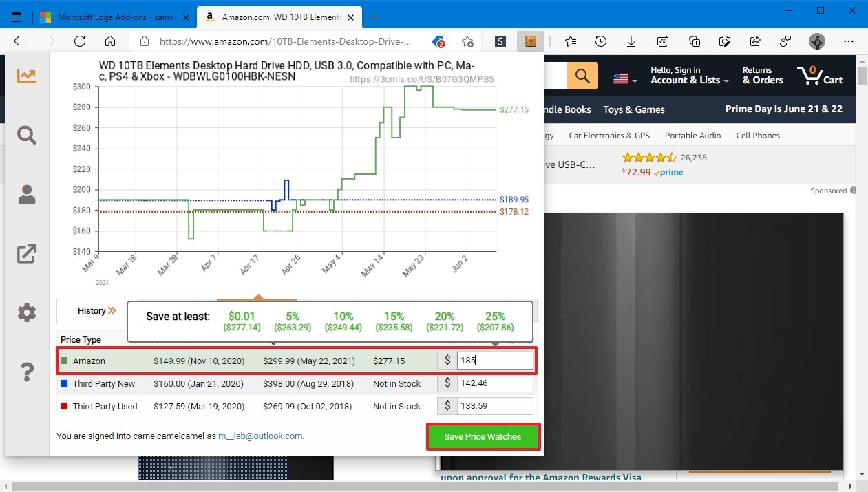Click the 26,238 ratings count
Viewport: 868px width, 492px height.
[694, 158]
